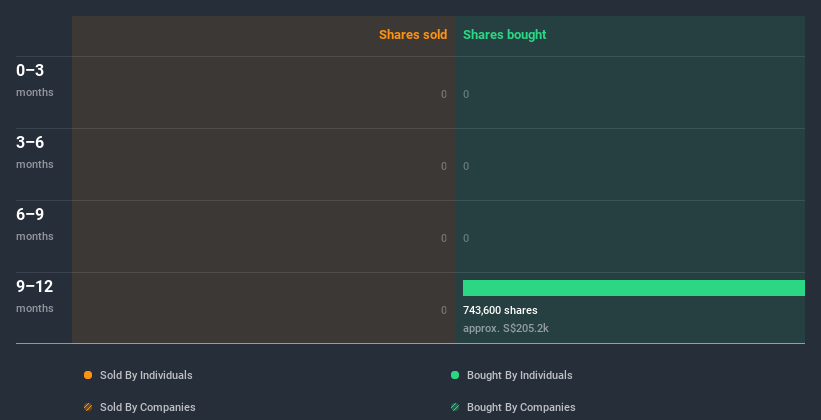Toggle the Bought By Individuals legend label
This screenshot has height=420, width=821.
[x=519, y=375]
